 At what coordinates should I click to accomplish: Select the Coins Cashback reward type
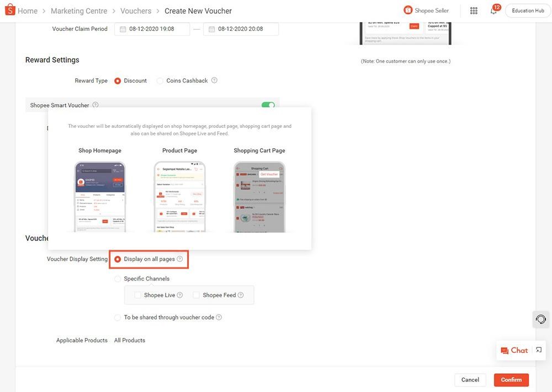point(160,81)
